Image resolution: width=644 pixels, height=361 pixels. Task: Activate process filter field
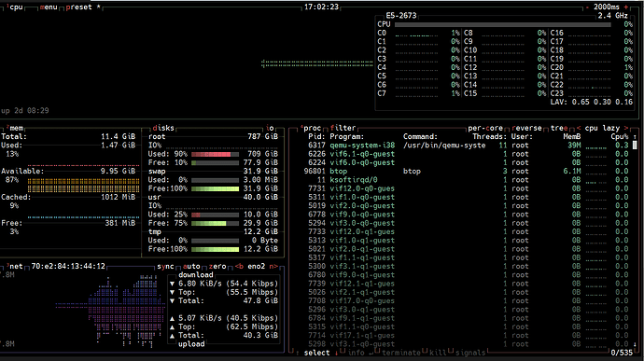[343, 128]
